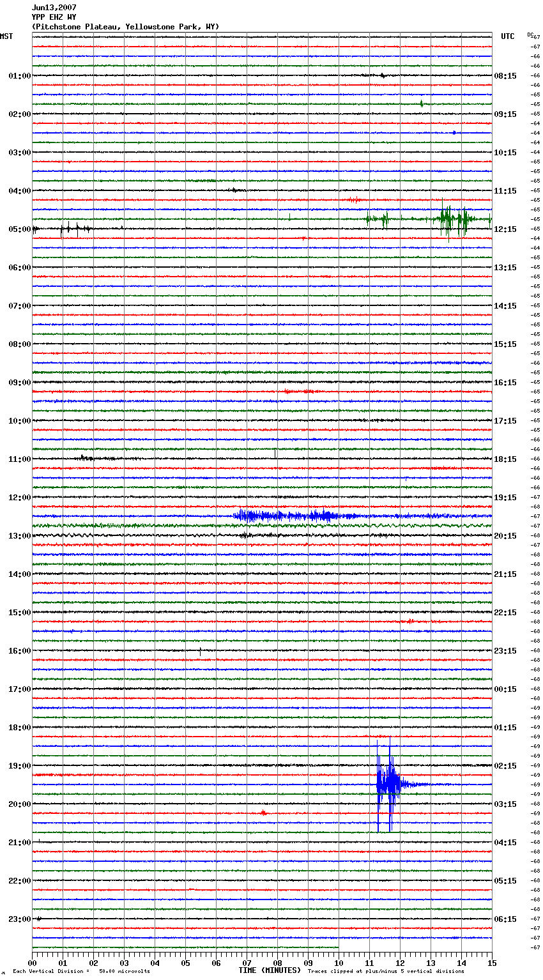Select the 06:00 MST row label

[x=20, y=268]
